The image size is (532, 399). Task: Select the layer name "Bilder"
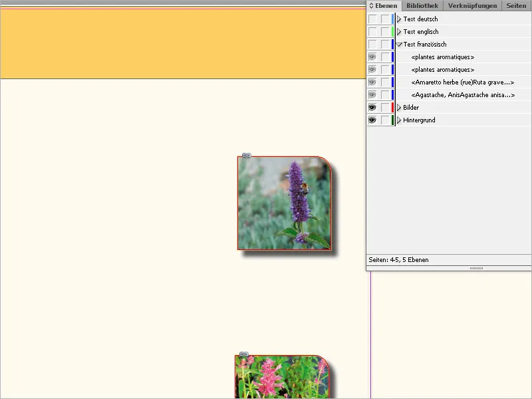pyautogui.click(x=411, y=108)
